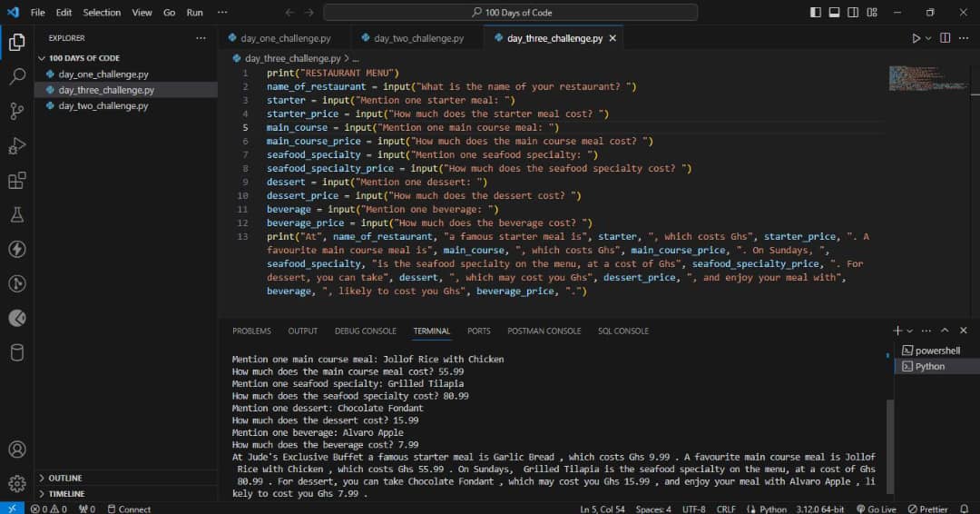Switch to day_one_challenge.py tab
Image resolution: width=980 pixels, height=514 pixels.
(x=284, y=38)
